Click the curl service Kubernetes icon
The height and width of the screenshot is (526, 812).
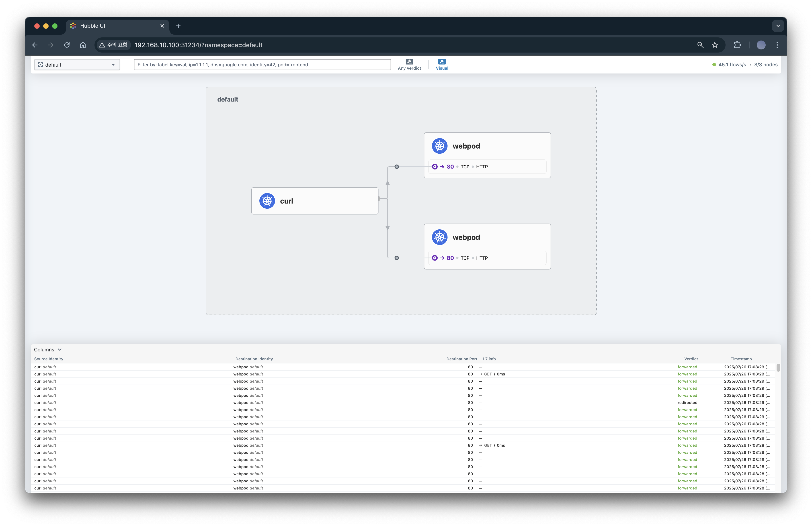point(267,201)
